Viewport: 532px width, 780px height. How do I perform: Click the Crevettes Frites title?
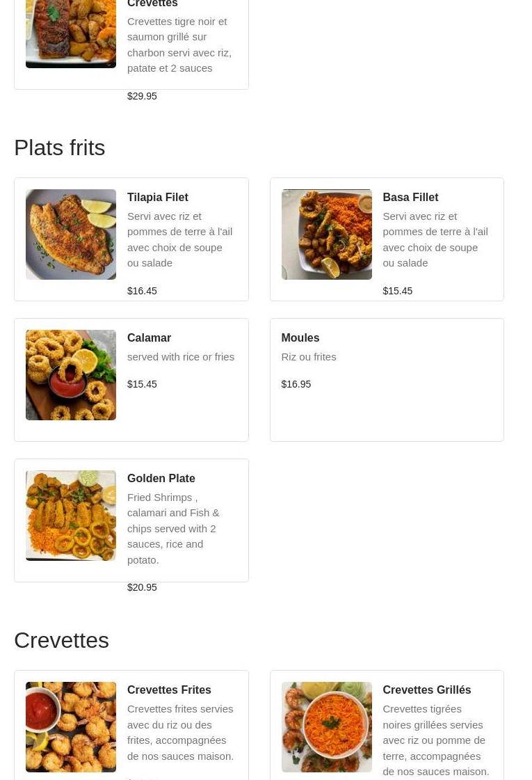point(169,690)
